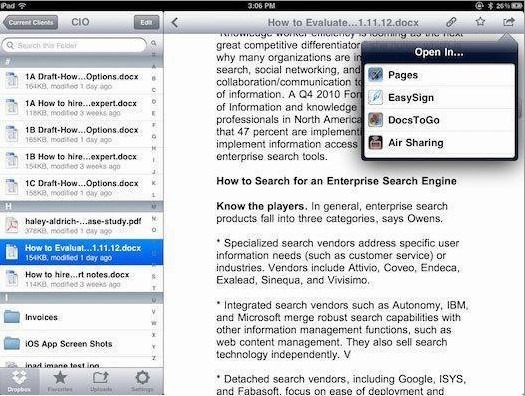Tap the H section header in file list
The height and width of the screenshot is (396, 525).
(x=81, y=207)
